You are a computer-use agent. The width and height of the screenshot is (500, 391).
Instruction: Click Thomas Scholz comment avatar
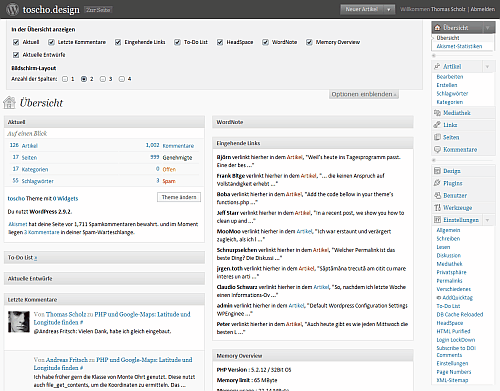click(x=19, y=322)
